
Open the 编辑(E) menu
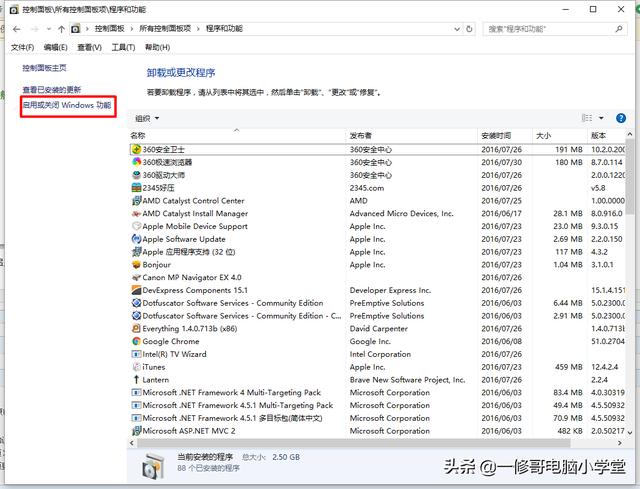(x=56, y=47)
